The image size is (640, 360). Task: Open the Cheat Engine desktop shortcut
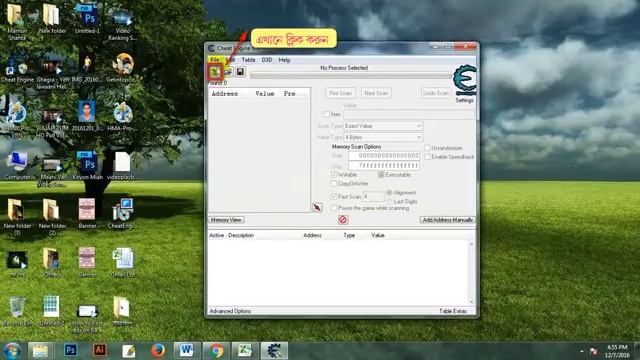pyautogui.click(x=17, y=68)
